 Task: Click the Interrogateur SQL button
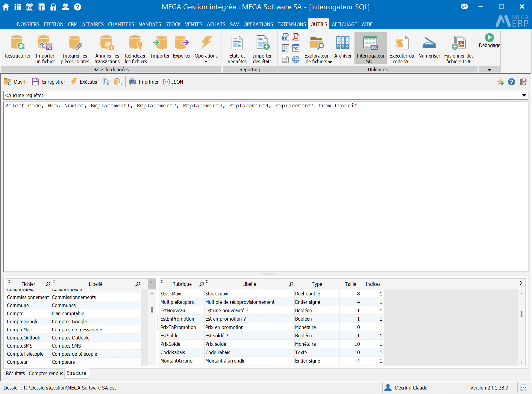[x=370, y=49]
